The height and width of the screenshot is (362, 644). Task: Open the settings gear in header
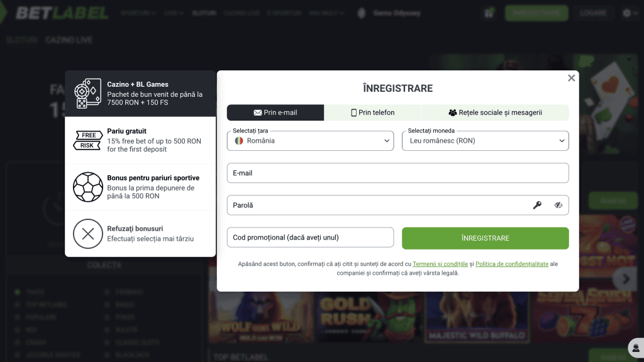point(626,13)
